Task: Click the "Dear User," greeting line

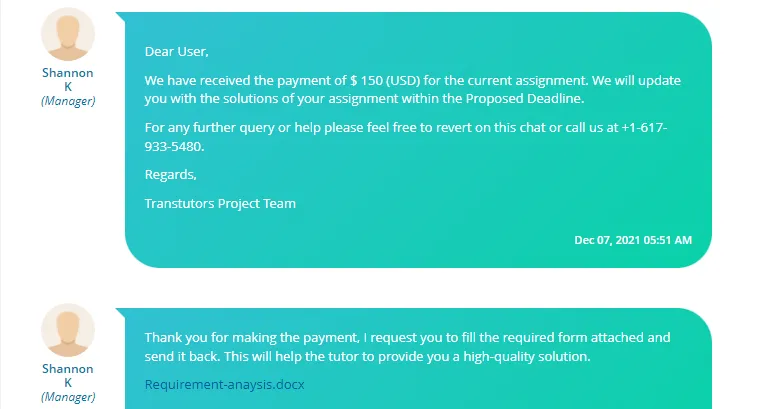Action: click(x=177, y=51)
